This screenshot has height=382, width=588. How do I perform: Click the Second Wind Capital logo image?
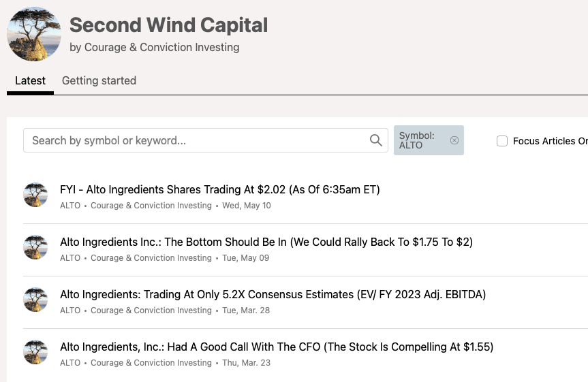[34, 34]
